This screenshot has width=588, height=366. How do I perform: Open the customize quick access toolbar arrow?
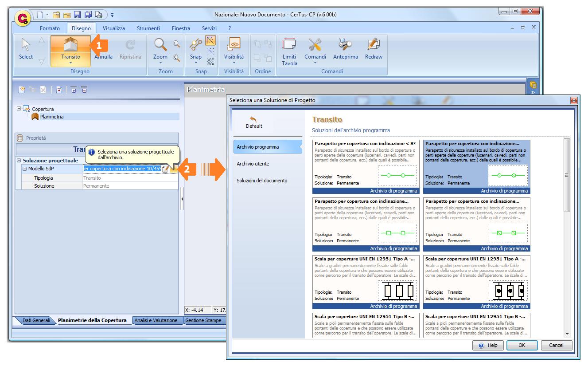tap(112, 16)
